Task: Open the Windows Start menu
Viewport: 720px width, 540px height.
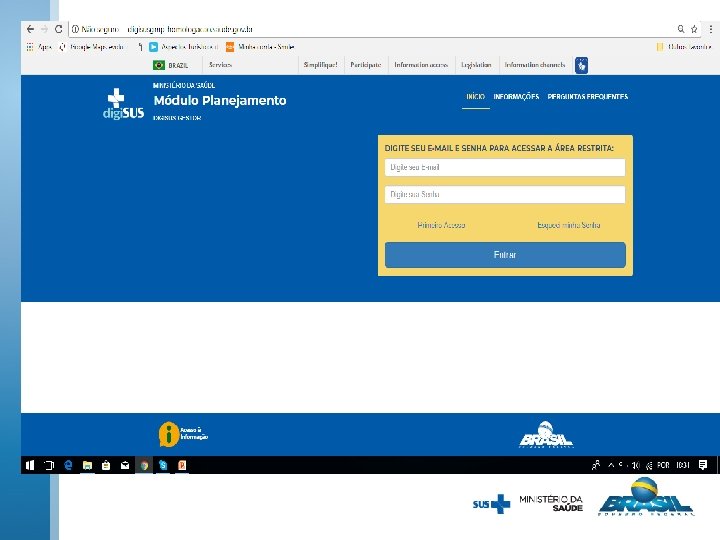Action: tap(30, 465)
